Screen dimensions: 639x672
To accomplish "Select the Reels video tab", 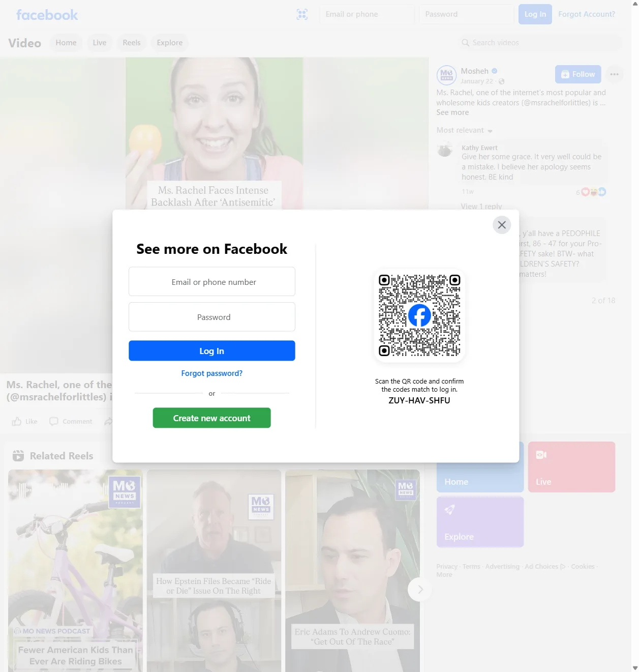I will point(132,43).
